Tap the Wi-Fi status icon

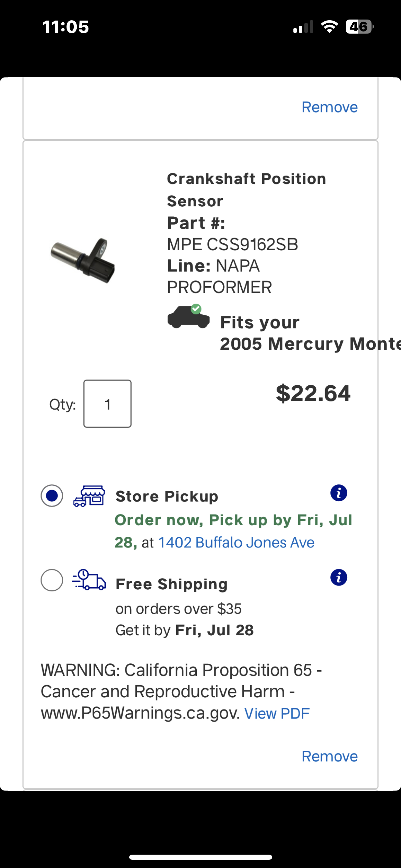click(329, 27)
